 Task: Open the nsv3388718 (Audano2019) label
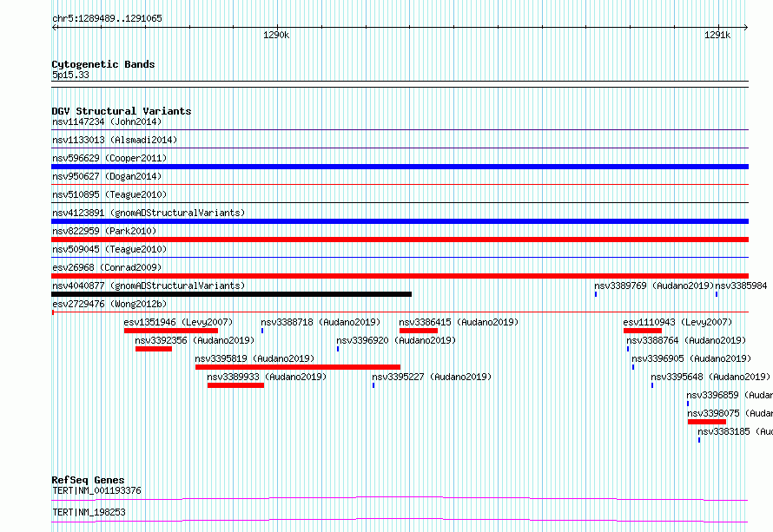(321, 322)
